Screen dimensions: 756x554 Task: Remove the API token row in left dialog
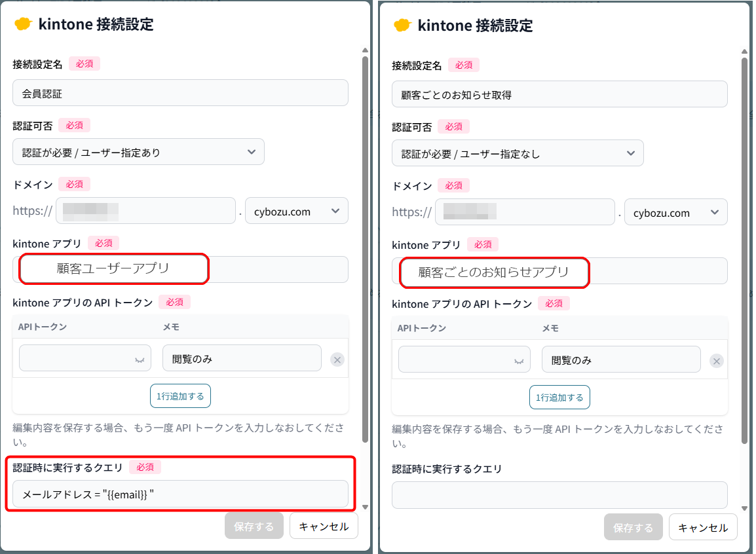click(337, 360)
